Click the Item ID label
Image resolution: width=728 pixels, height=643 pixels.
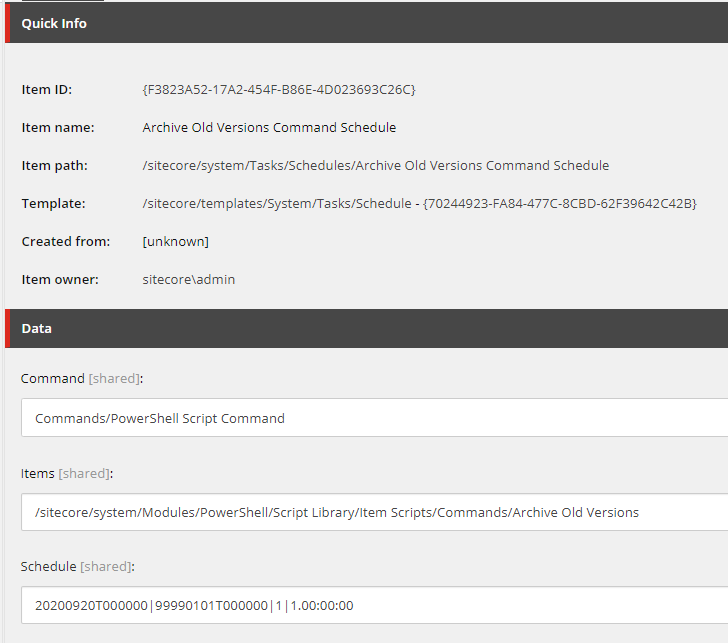[x=47, y=90]
